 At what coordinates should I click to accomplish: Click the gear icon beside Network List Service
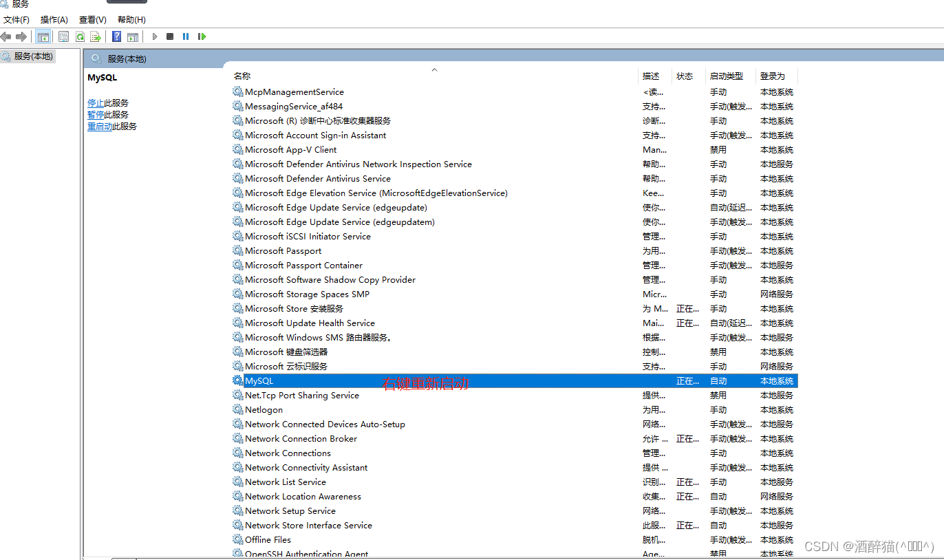pos(238,482)
